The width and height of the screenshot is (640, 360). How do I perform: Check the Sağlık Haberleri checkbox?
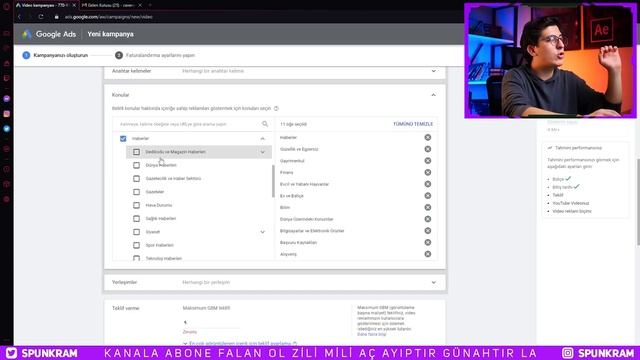click(136, 218)
